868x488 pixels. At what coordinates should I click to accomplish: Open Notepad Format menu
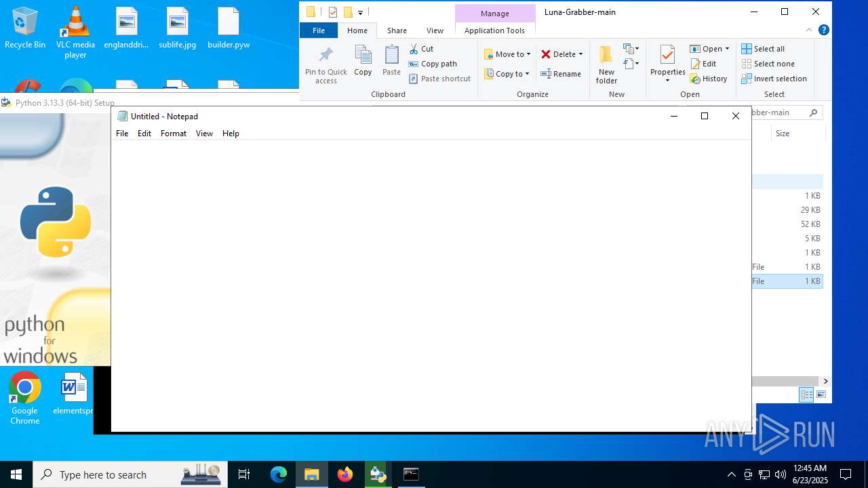174,134
